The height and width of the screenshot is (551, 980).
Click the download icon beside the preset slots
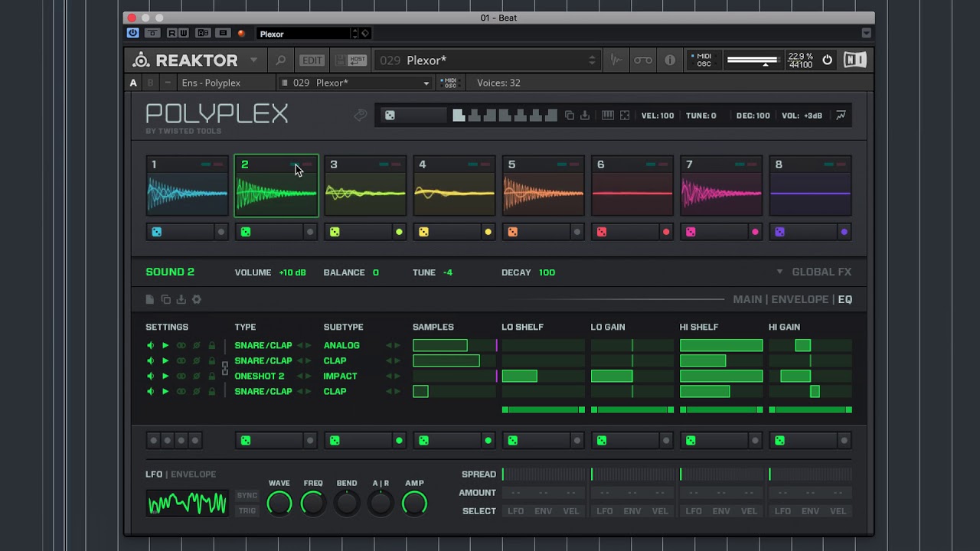(585, 116)
